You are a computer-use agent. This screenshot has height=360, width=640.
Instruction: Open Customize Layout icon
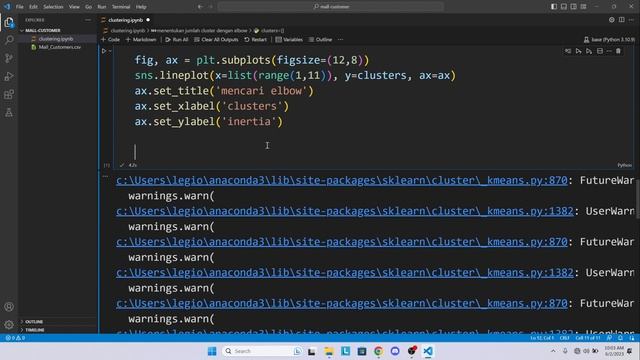point(584,7)
